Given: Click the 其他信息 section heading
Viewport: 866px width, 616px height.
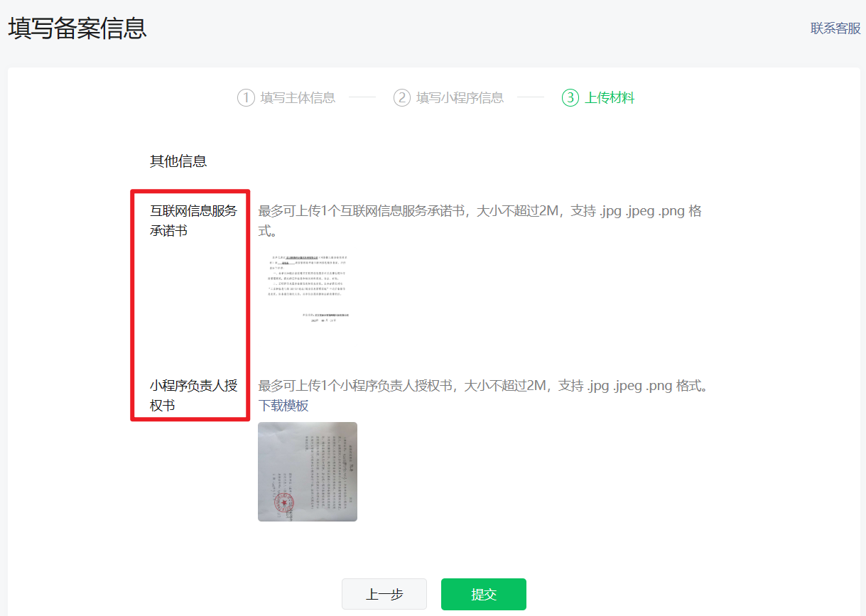Looking at the screenshot, I should (x=178, y=161).
